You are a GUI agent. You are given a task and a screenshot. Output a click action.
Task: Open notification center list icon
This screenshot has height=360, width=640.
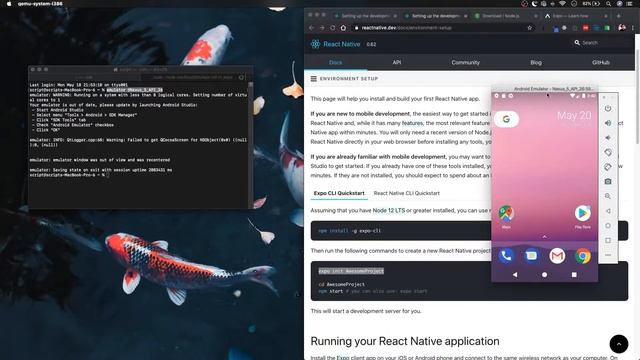[630, 4]
